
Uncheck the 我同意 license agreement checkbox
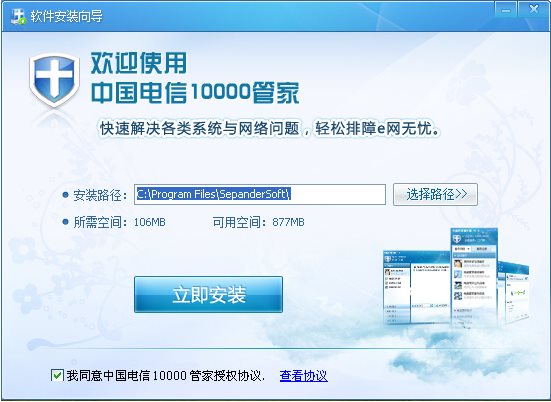click(x=57, y=375)
